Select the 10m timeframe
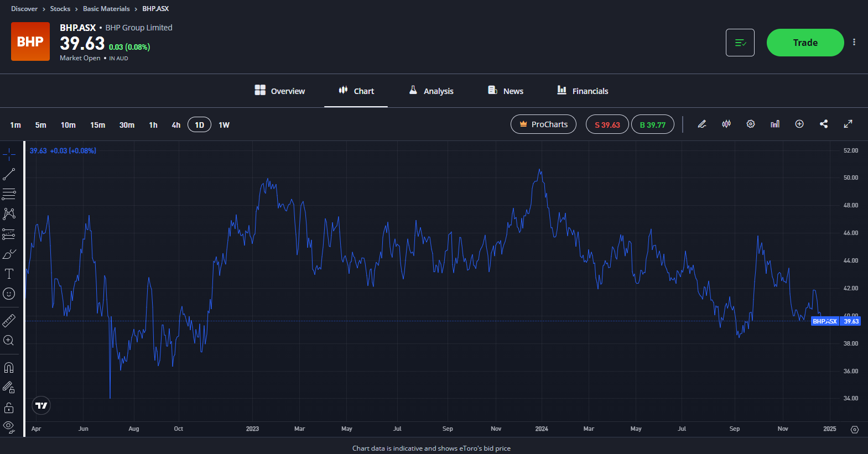 tap(68, 125)
